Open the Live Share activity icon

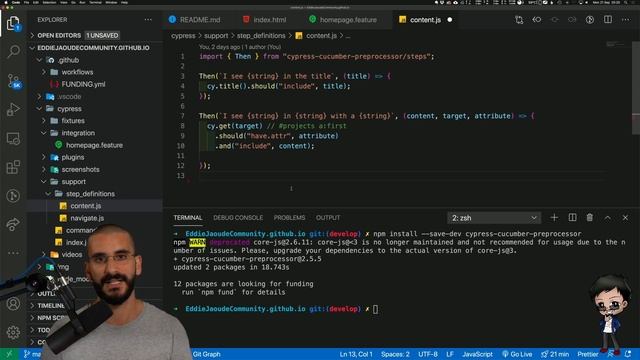point(13,224)
